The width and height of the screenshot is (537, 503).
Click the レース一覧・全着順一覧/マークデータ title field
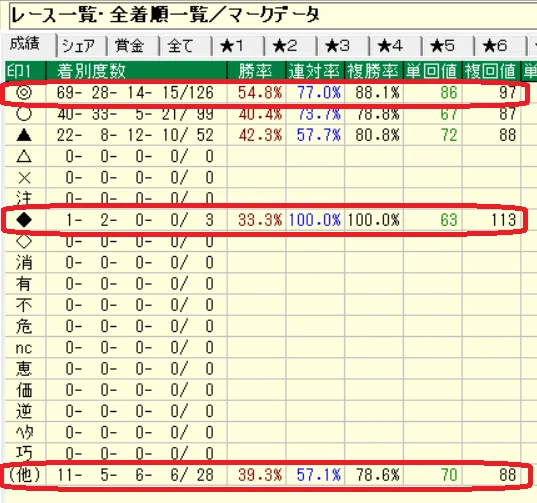273,16
